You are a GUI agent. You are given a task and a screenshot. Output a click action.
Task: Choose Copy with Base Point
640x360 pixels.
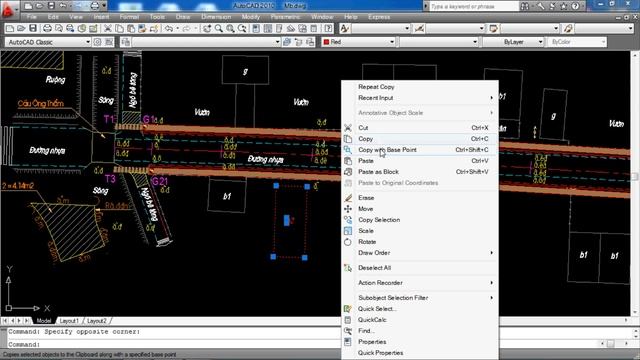point(420,150)
